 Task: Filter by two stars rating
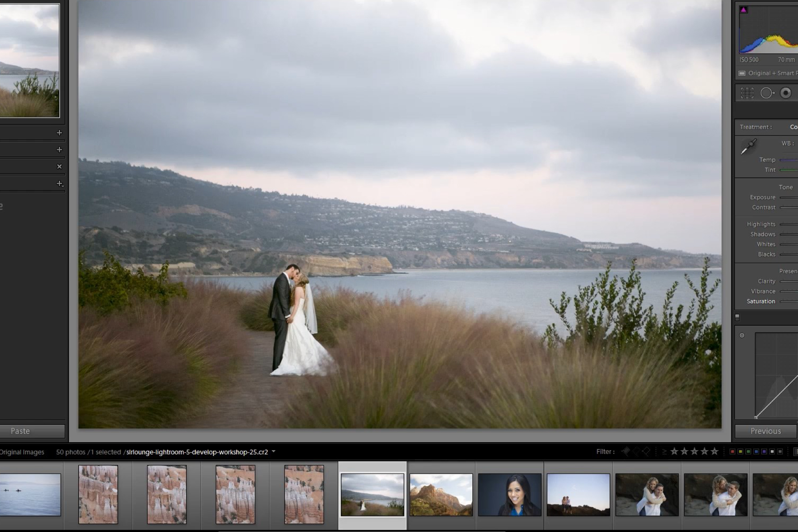click(684, 451)
